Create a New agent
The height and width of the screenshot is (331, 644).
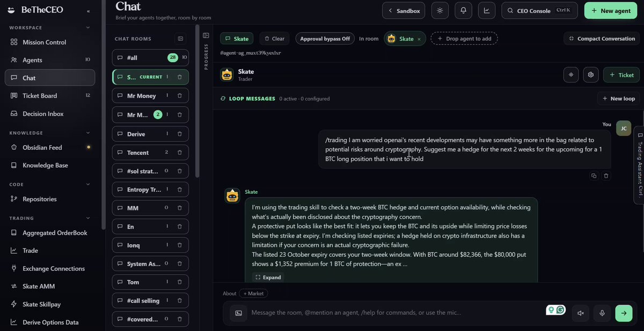point(611,11)
